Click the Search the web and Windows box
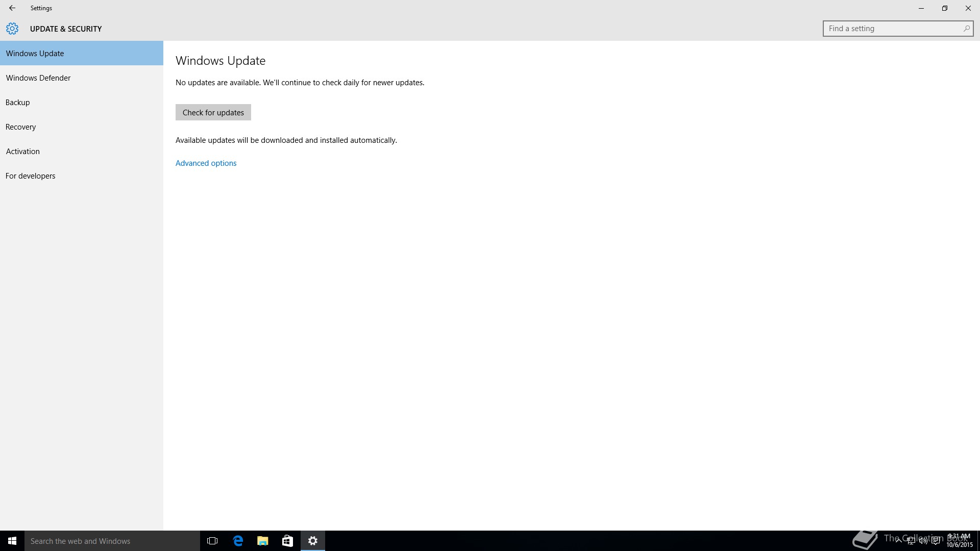 tap(112, 541)
